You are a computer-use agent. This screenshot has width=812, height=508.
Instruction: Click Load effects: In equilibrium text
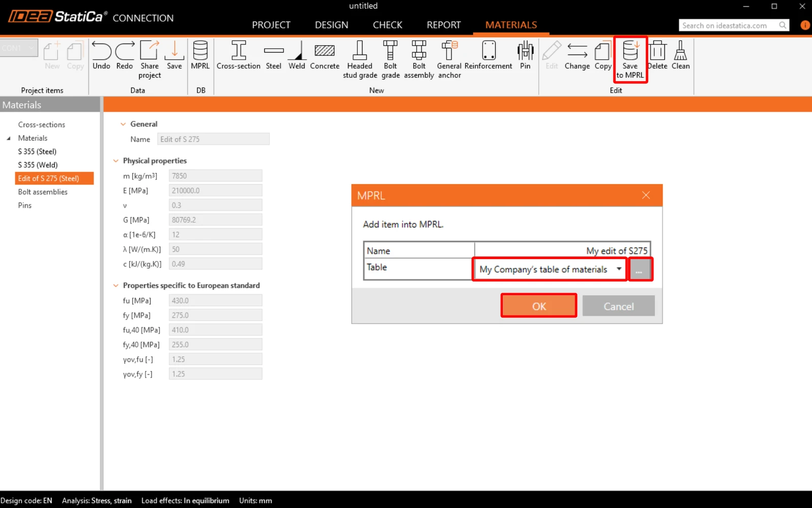point(185,500)
